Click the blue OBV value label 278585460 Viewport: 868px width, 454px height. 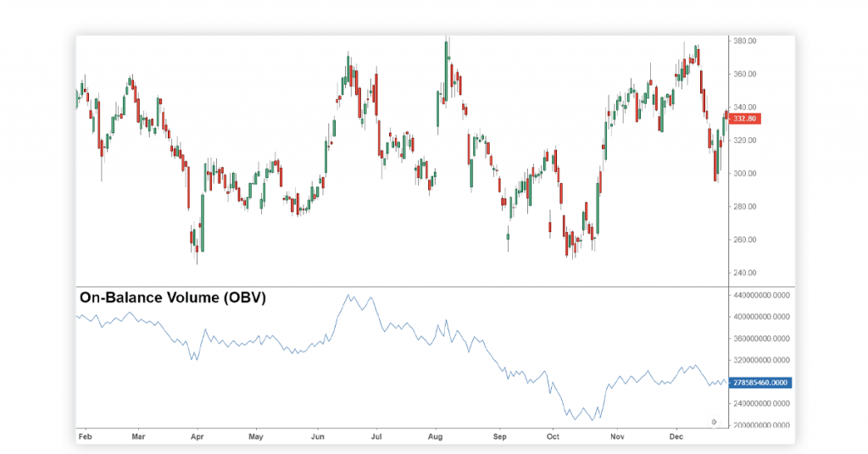click(x=759, y=383)
